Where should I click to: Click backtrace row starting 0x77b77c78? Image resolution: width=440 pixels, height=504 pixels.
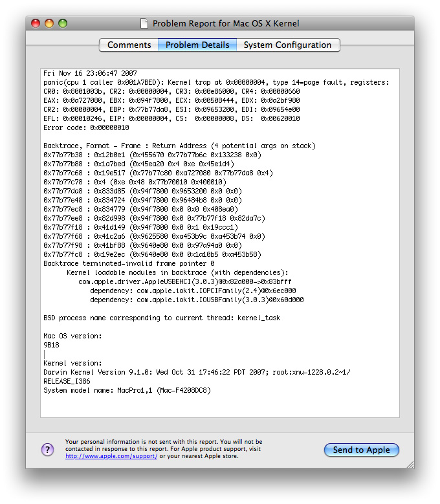pyautogui.click(x=135, y=182)
